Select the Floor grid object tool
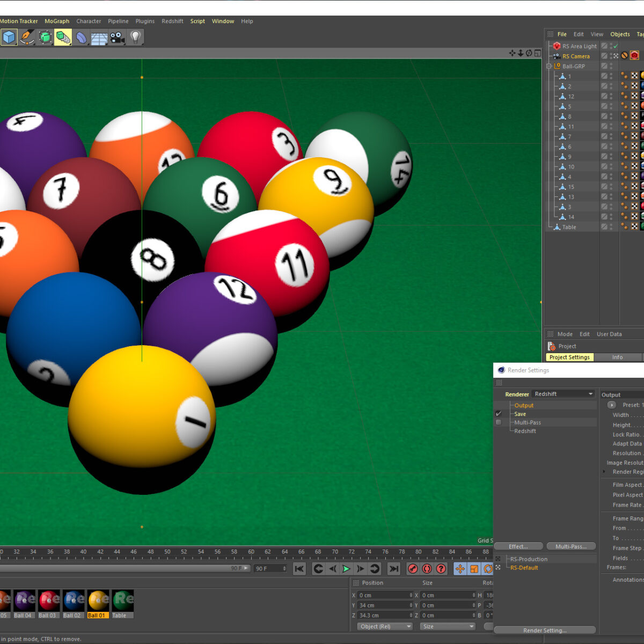The image size is (644, 644). (x=99, y=38)
